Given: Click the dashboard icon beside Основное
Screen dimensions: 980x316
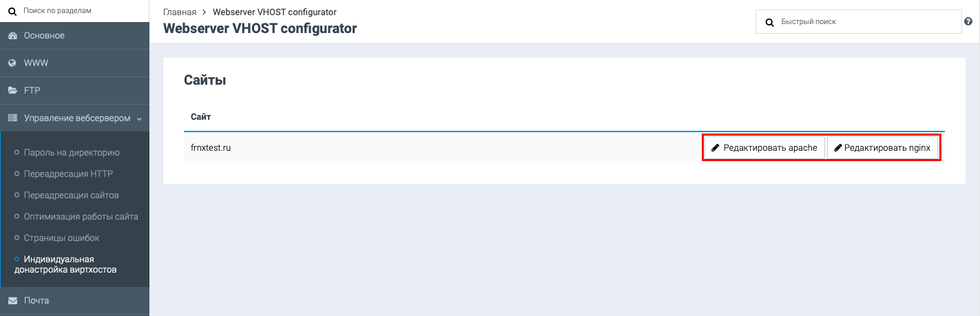Looking at the screenshot, I should tap(12, 36).
